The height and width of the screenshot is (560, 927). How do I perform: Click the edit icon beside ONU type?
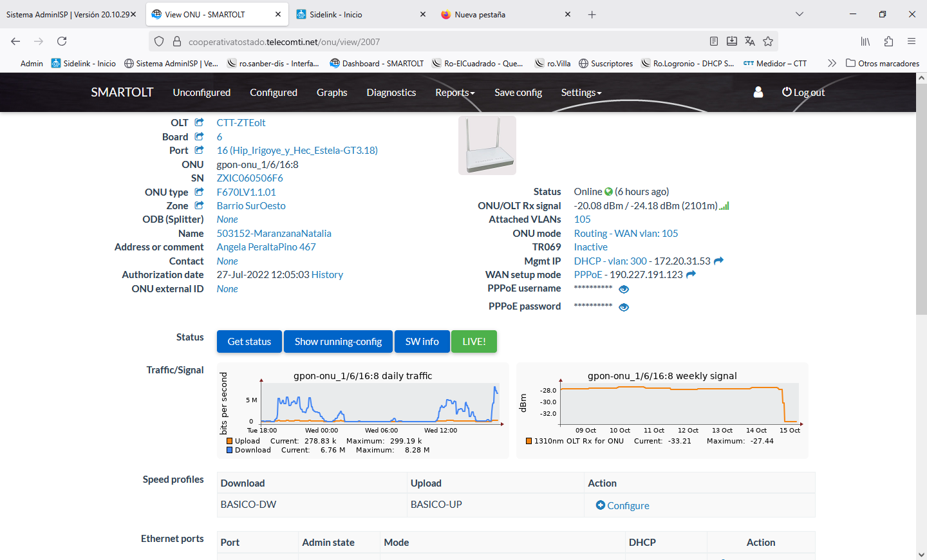(x=200, y=192)
